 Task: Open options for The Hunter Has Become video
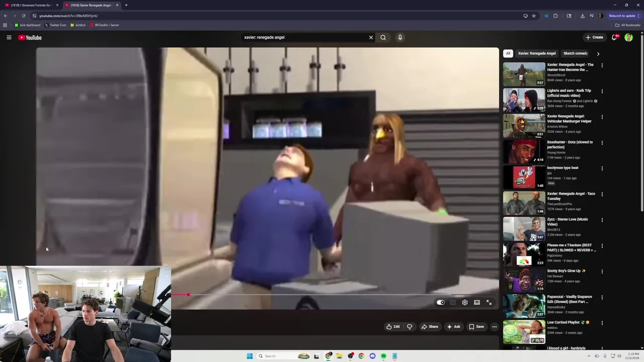[x=602, y=65]
